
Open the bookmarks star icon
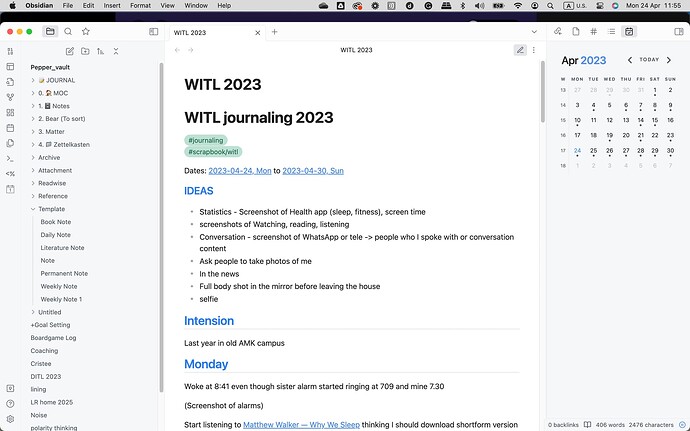click(86, 31)
